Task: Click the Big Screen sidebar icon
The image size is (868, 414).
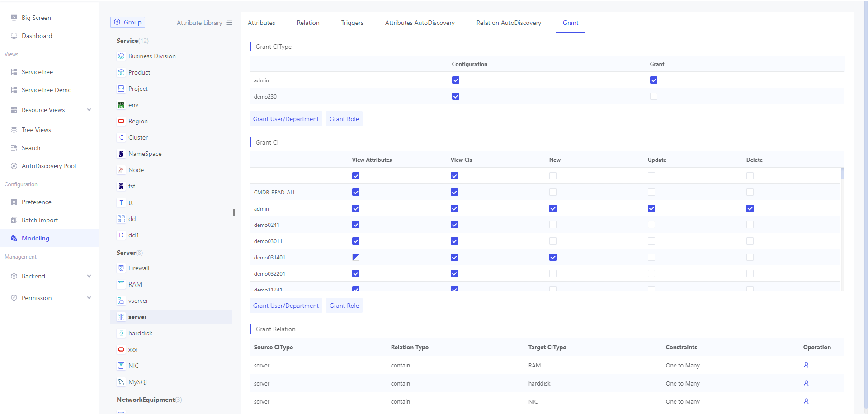Action: (x=14, y=18)
